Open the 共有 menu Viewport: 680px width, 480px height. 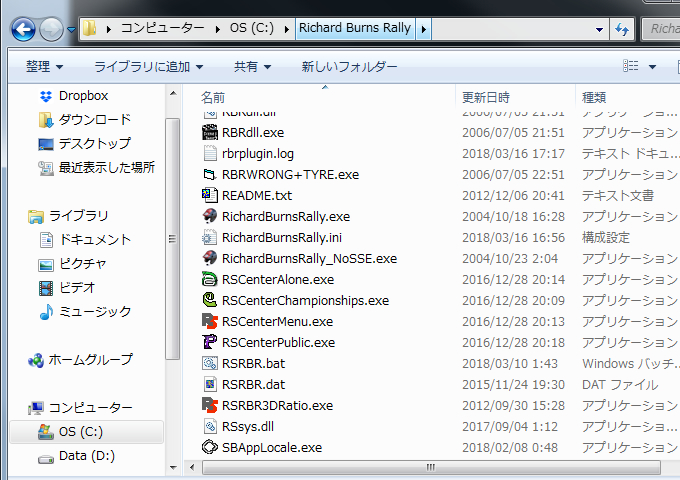252,67
